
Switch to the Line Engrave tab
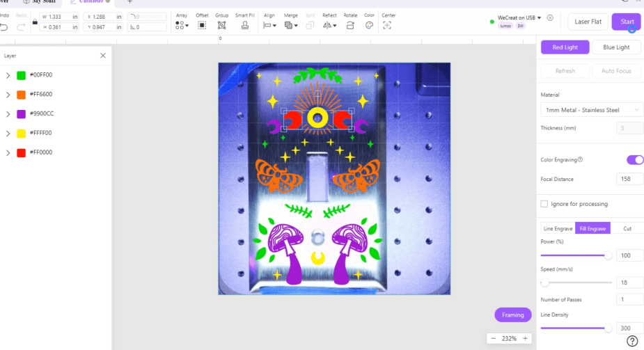pyautogui.click(x=558, y=228)
